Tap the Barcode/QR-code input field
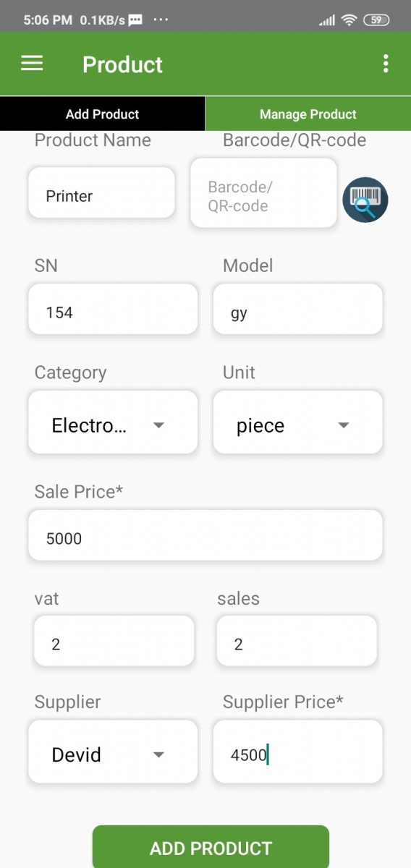 [263, 193]
